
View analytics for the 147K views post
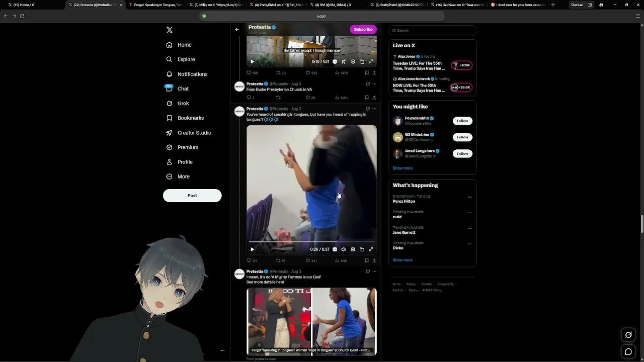341,73
